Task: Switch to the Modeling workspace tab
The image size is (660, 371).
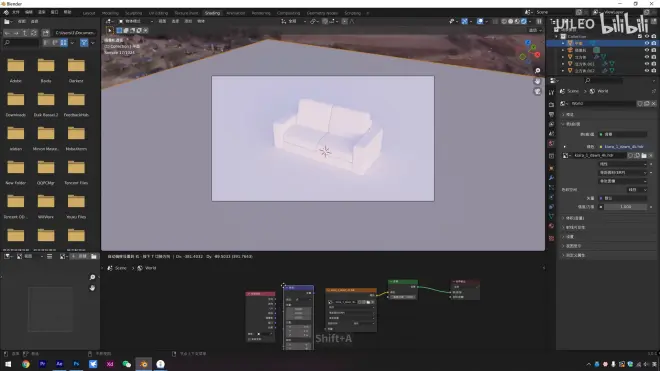Action: pyautogui.click(x=110, y=13)
